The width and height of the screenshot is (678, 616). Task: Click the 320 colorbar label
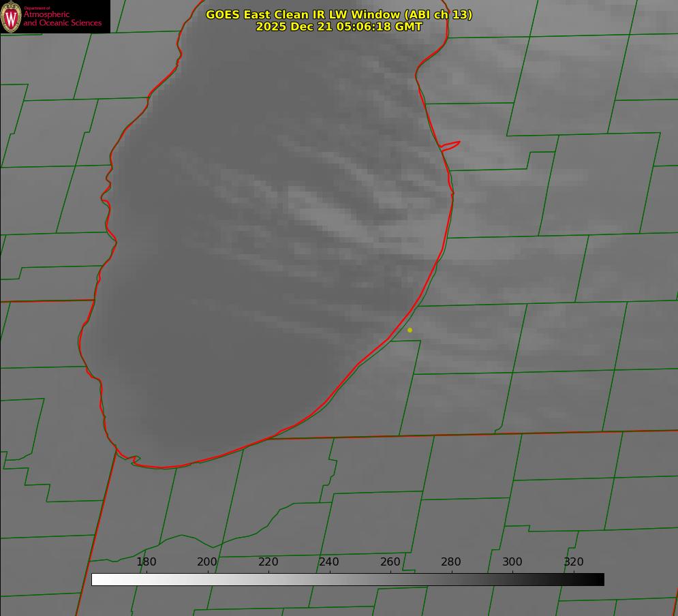[574, 561]
